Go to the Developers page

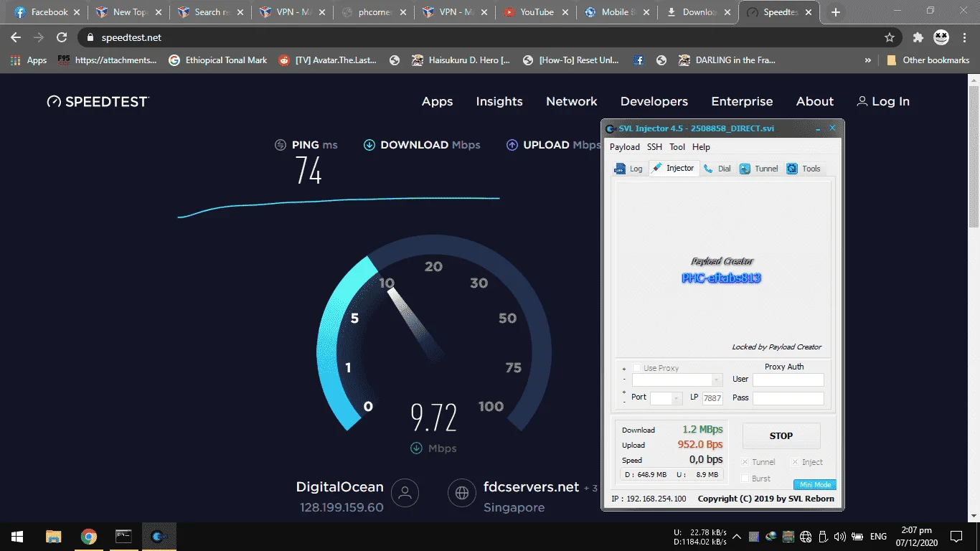click(654, 101)
